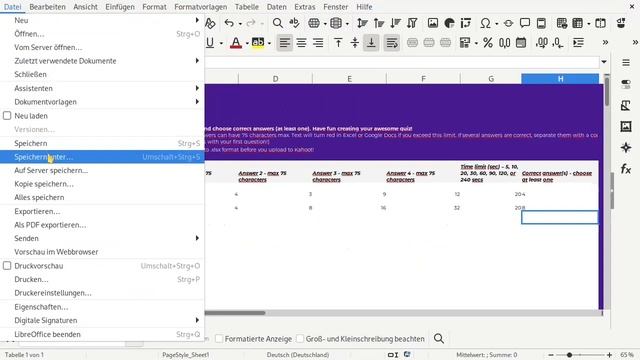Run the spelling check icon
640x360 pixels.
click(294, 23)
